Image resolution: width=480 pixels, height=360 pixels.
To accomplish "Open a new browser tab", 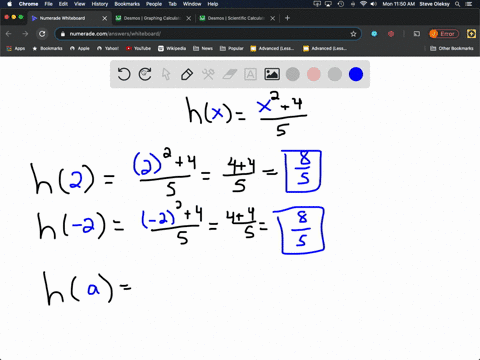I will [x=288, y=18].
